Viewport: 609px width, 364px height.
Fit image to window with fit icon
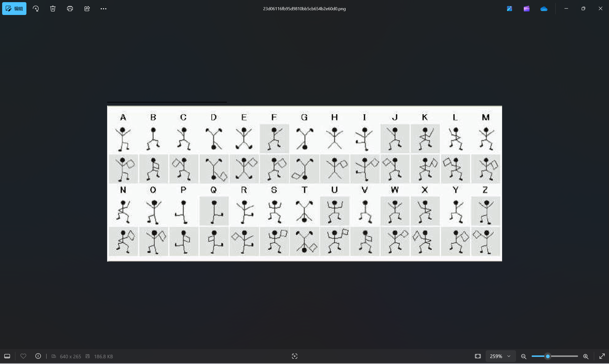pos(478,356)
